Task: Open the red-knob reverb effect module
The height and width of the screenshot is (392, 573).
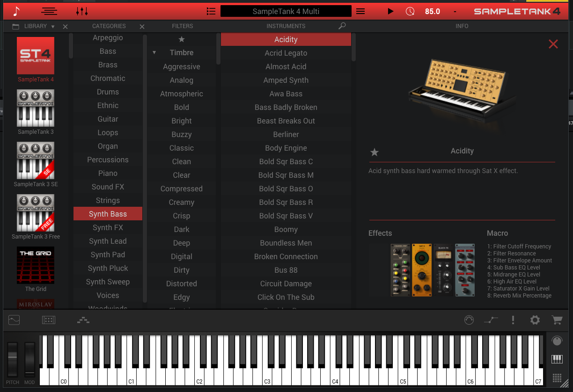Action: pos(465,270)
